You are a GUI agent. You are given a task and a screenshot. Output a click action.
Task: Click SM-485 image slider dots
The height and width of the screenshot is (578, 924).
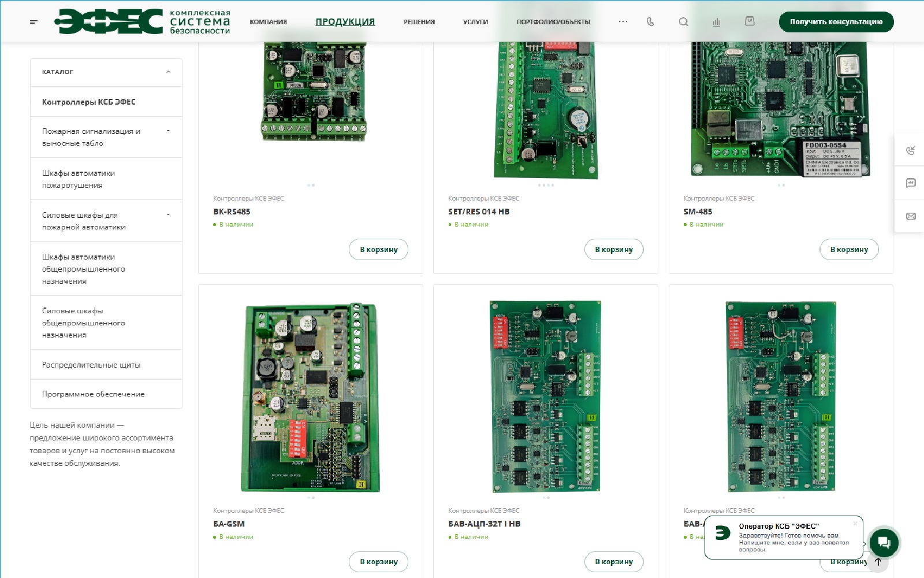[x=781, y=185]
